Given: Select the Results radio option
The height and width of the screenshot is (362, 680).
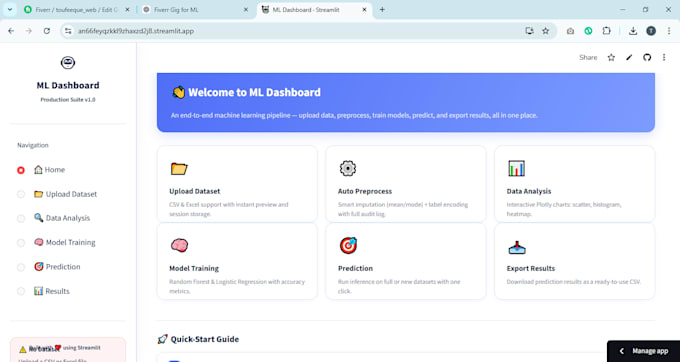Looking at the screenshot, I should coord(21,291).
